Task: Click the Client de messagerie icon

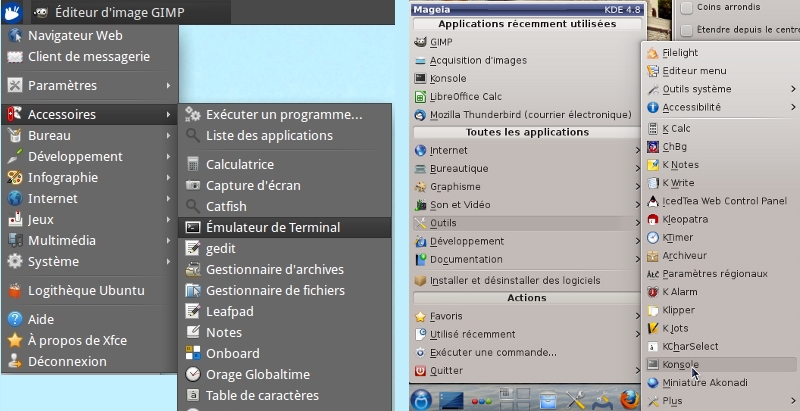Action: [15, 57]
